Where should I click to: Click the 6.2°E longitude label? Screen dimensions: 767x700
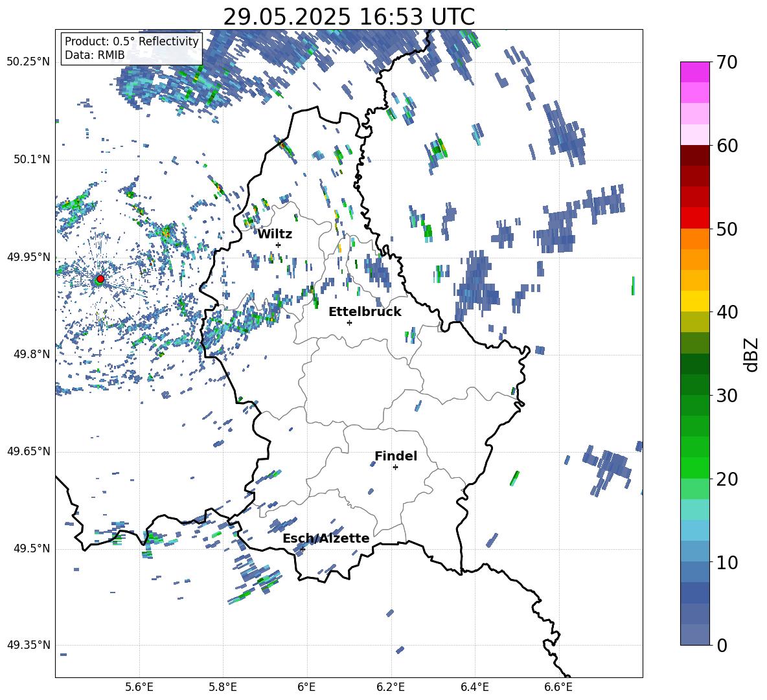[x=391, y=688]
